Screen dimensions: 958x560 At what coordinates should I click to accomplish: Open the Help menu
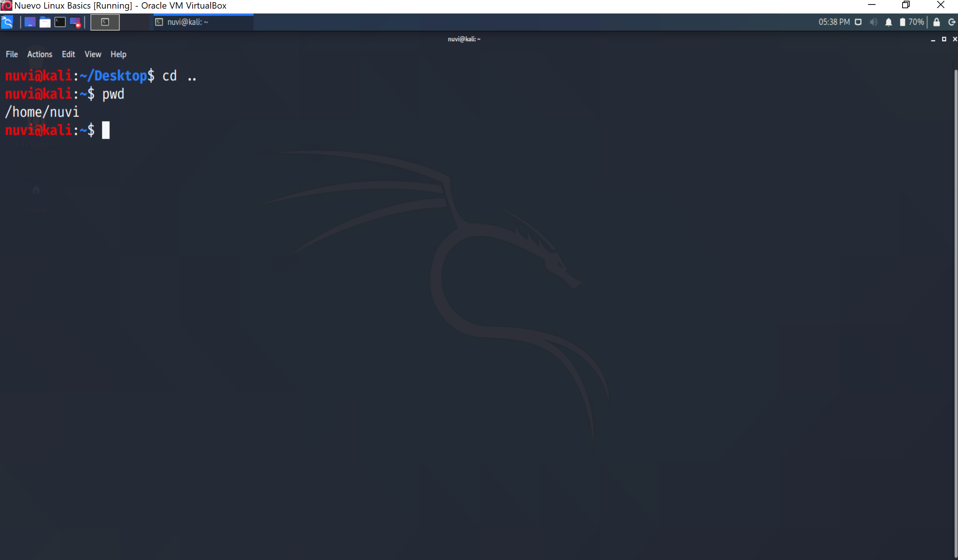tap(118, 54)
